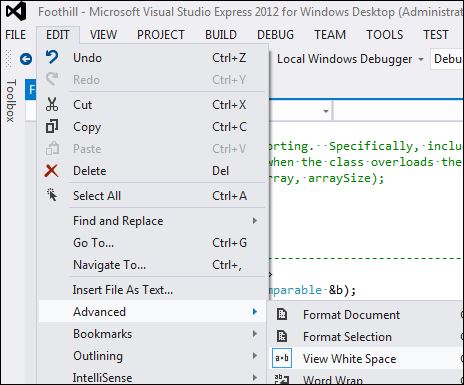Screen dimensions: 464x385
Task: Open the TEAM menu
Action: tap(330, 35)
